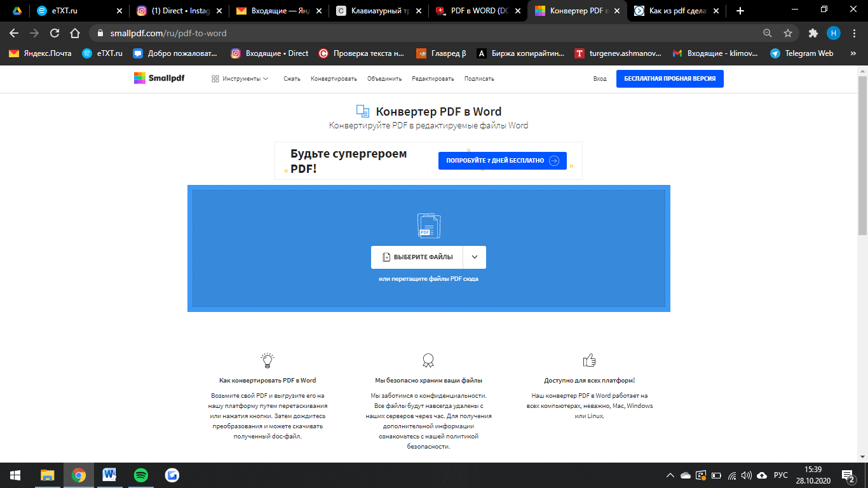
Task: Show hidden system tray icons
Action: point(670,475)
